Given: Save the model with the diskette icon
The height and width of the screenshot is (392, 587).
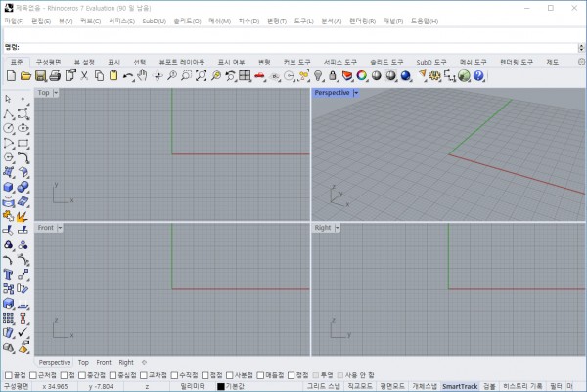Looking at the screenshot, I should point(40,76).
